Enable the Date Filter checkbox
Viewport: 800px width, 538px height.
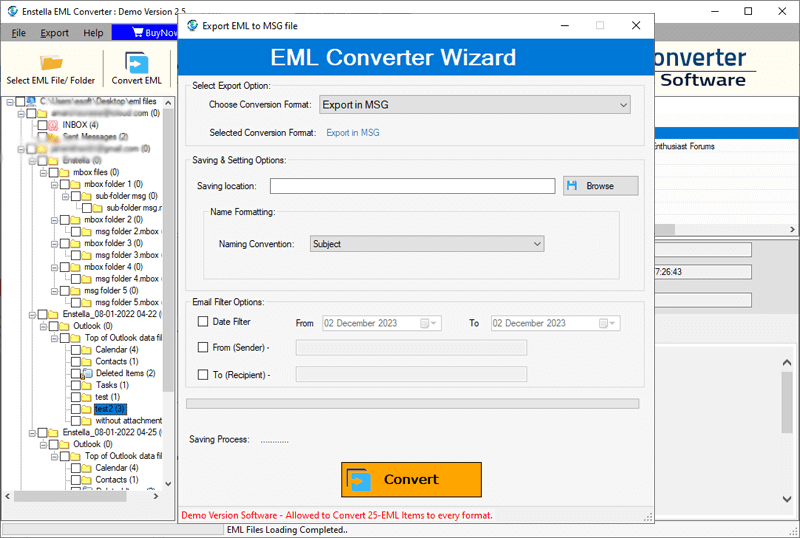tap(204, 322)
